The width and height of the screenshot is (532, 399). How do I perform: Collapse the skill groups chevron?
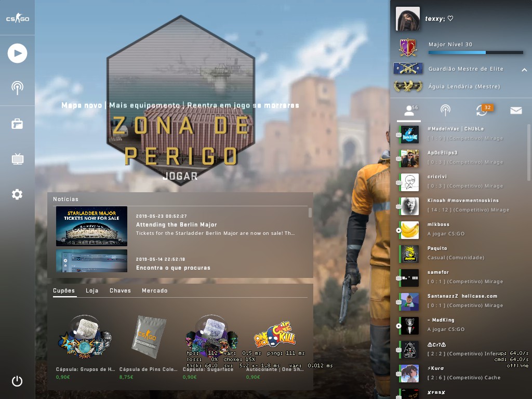[524, 70]
